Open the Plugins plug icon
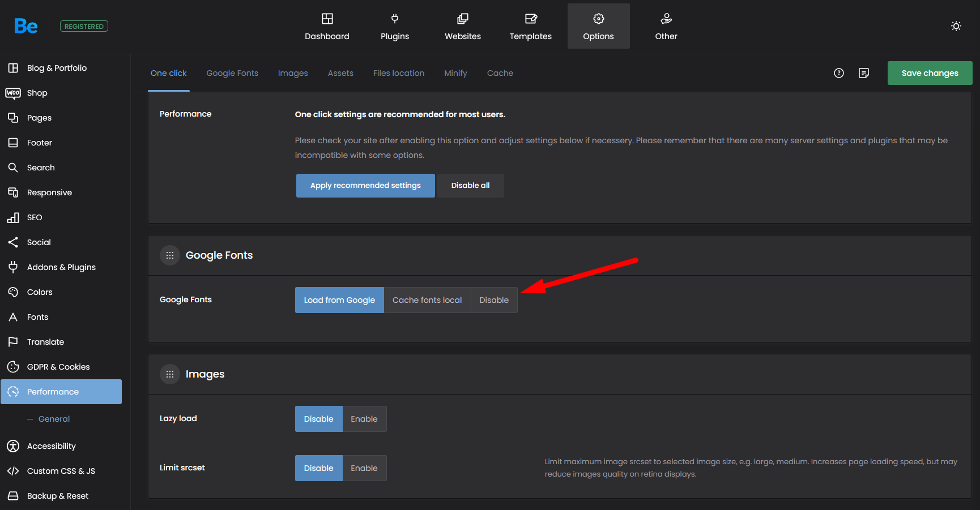980x510 pixels. point(395,19)
